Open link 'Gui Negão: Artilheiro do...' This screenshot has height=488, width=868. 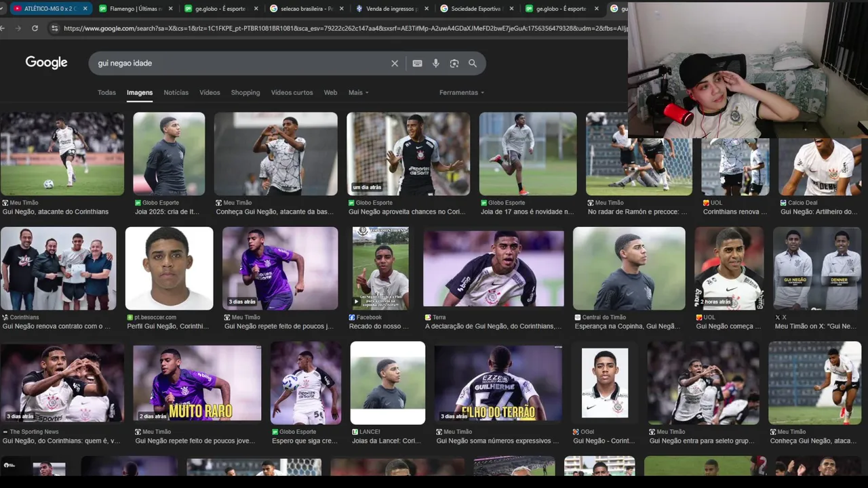(819, 211)
